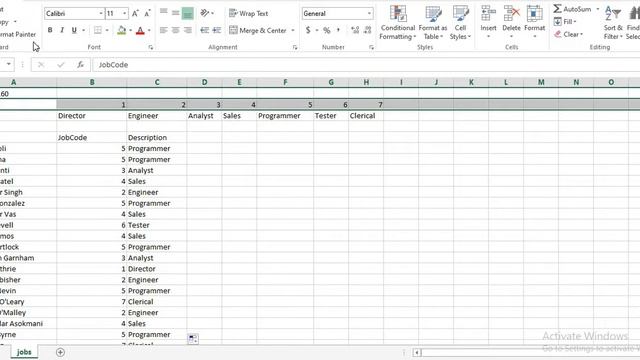Open Underline style dropdown arrow

(x=83, y=30)
